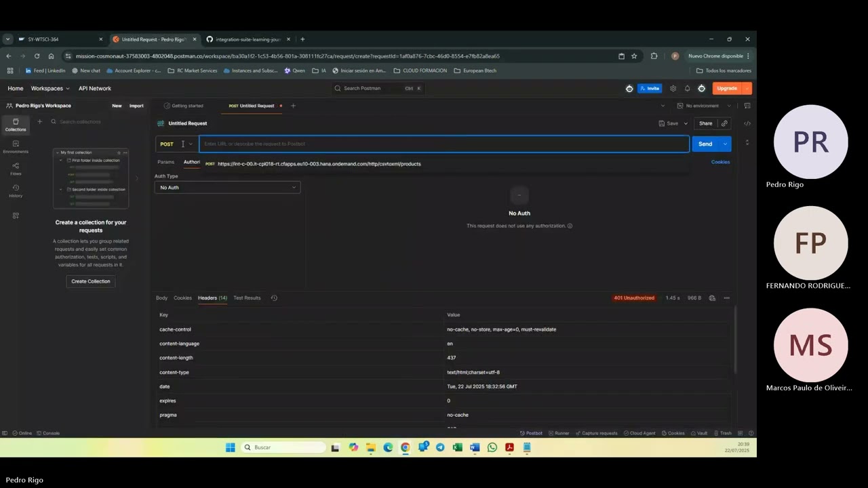The image size is (868, 488).
Task: Click the network globe icon in the response bar
Action: coord(712,298)
